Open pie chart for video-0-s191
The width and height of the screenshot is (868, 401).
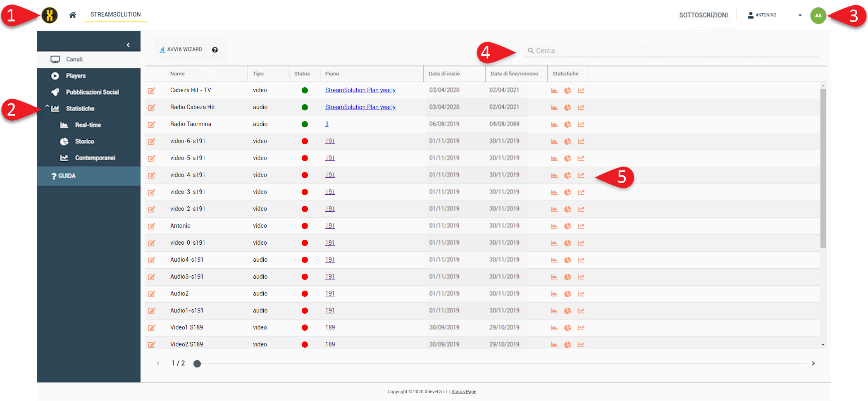pos(568,243)
